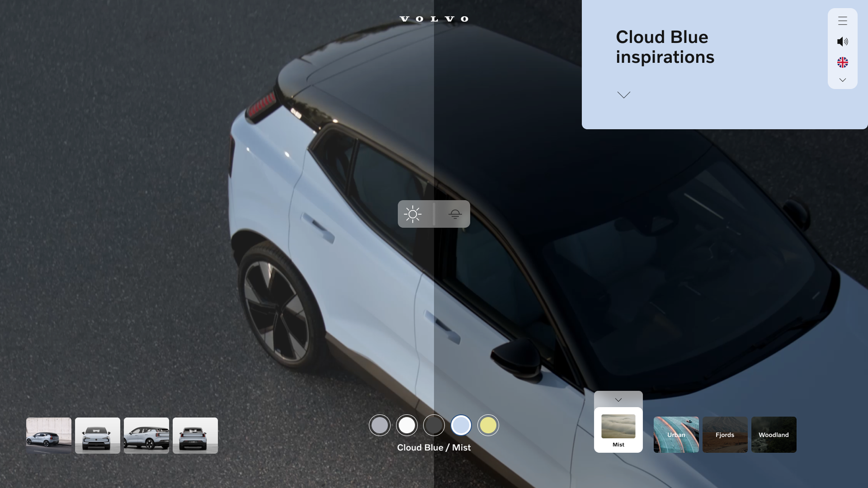
Task: Switch to daylight sun mode
Action: (413, 214)
